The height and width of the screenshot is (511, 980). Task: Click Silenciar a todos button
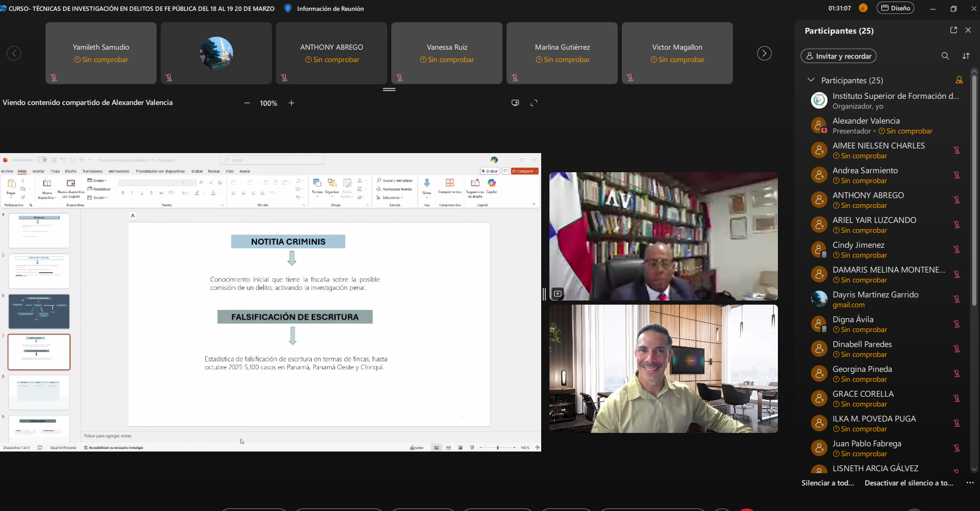828,483
